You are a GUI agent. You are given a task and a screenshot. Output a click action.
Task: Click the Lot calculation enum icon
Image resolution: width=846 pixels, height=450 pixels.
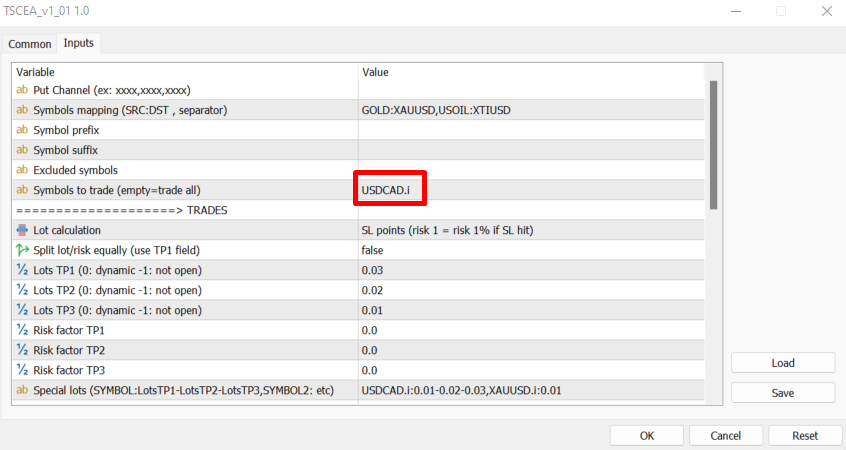pyautogui.click(x=22, y=230)
